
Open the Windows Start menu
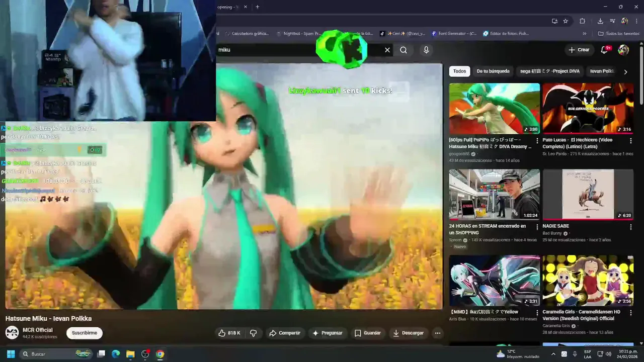pos(11,354)
